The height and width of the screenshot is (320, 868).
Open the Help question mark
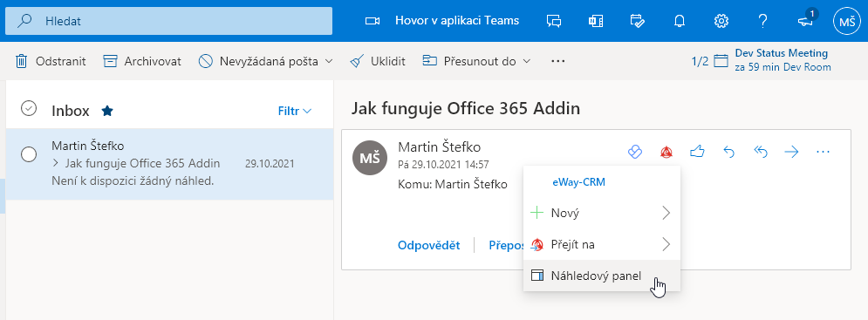click(x=762, y=21)
